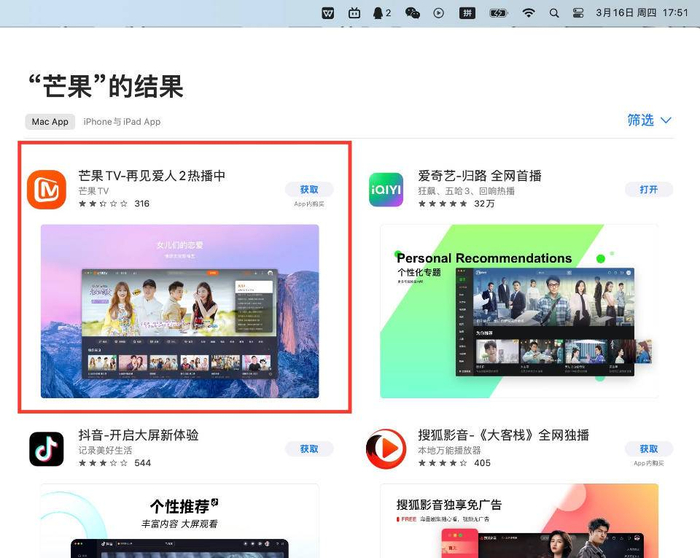
Task: Open WPS icon in menu bar
Action: coord(328,13)
